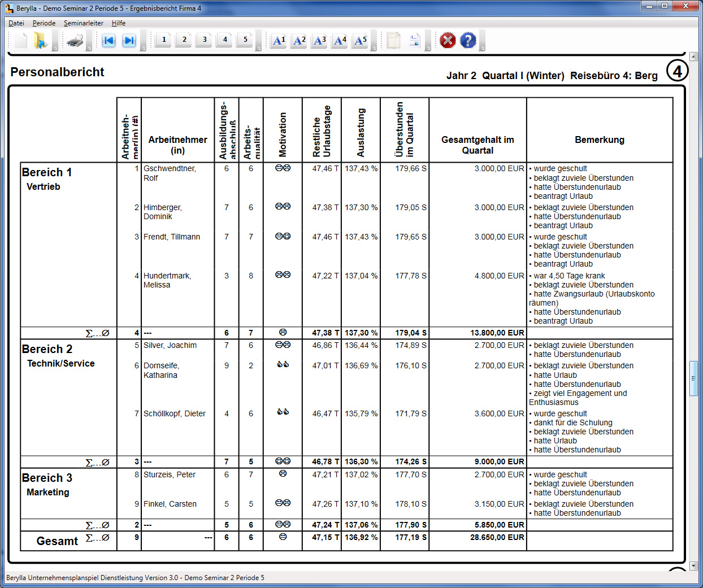Viewport: 703px width, 588px height.
Task: Open report page 1 toolbar button
Action: [163, 40]
